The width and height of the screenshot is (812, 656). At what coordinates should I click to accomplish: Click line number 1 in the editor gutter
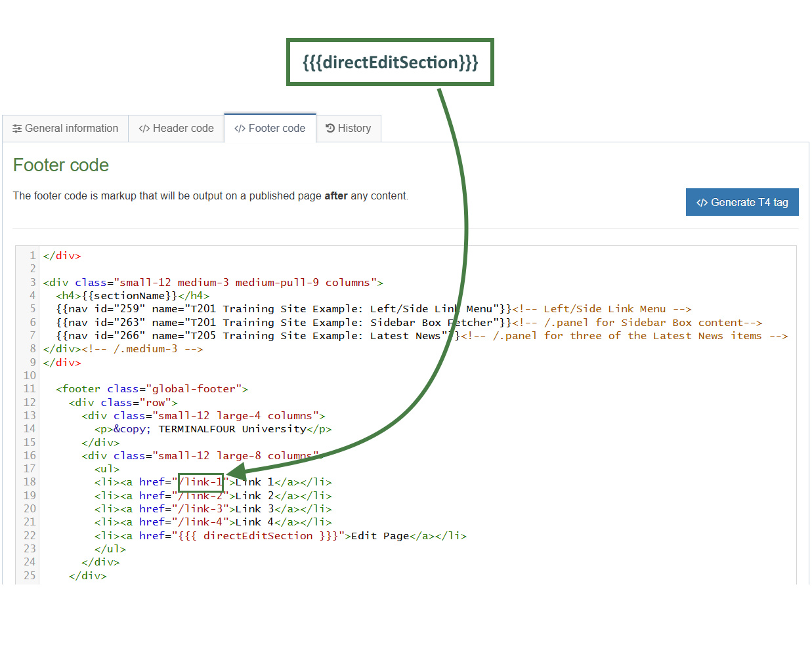click(x=32, y=255)
